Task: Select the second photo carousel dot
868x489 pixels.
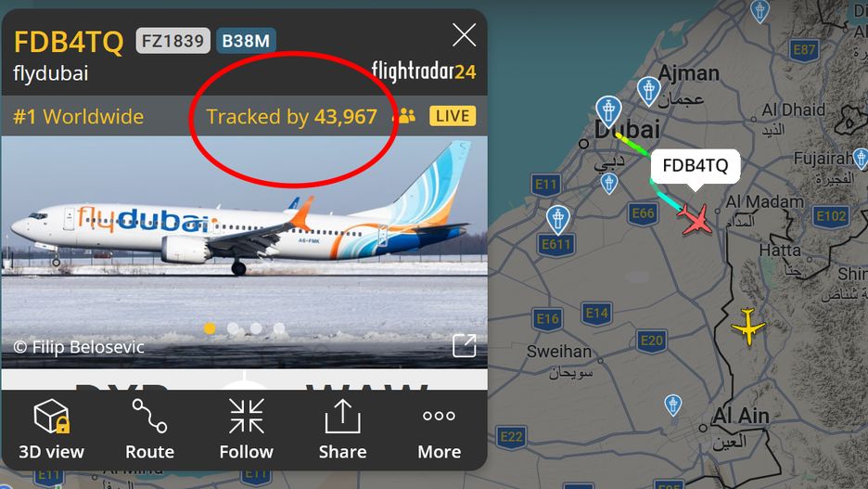Action: [x=233, y=328]
